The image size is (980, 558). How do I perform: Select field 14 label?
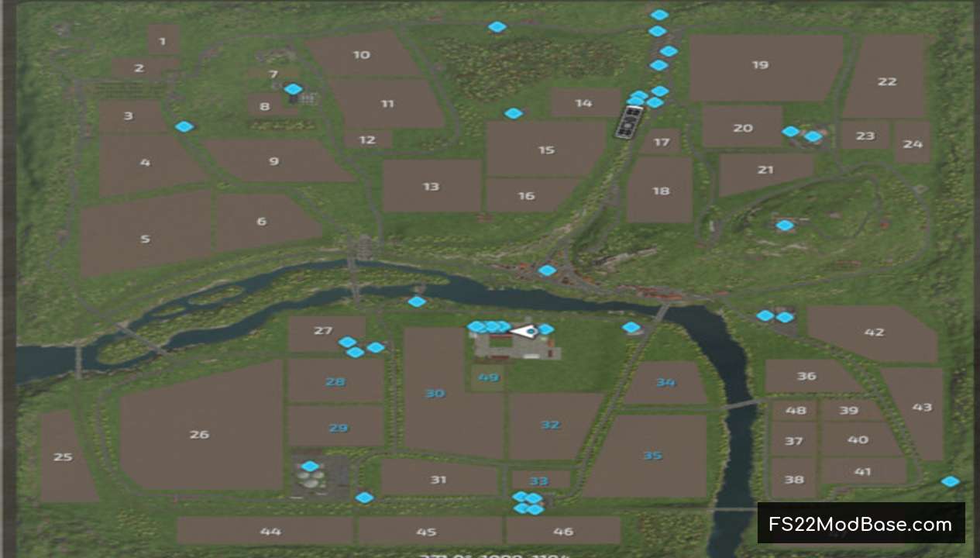coord(583,103)
